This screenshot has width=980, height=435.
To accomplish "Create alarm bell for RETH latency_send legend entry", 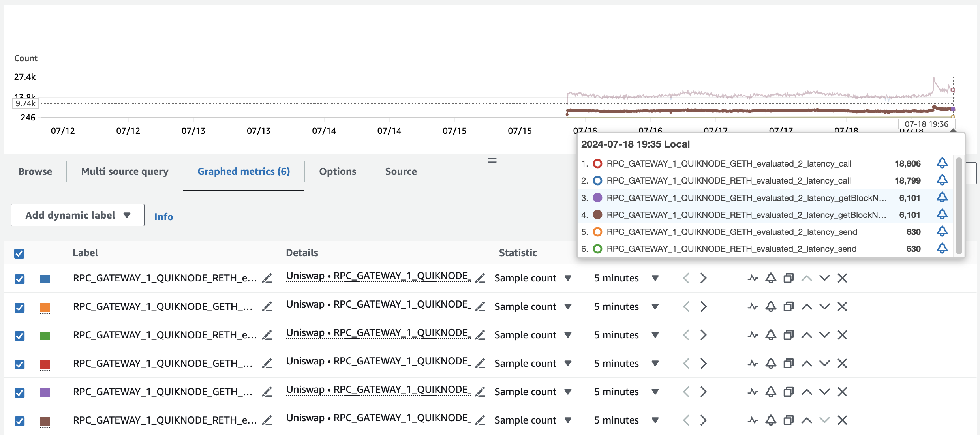I will 942,248.
